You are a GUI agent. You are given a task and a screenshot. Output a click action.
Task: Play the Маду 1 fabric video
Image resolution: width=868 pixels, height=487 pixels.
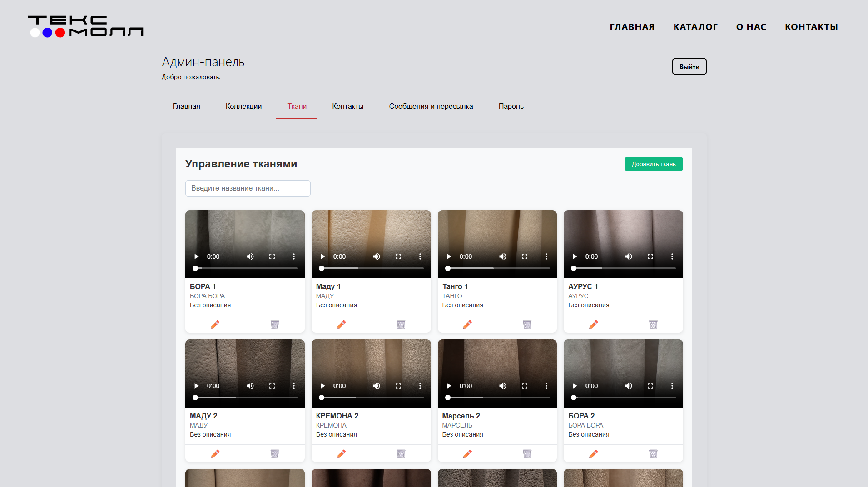(322, 256)
